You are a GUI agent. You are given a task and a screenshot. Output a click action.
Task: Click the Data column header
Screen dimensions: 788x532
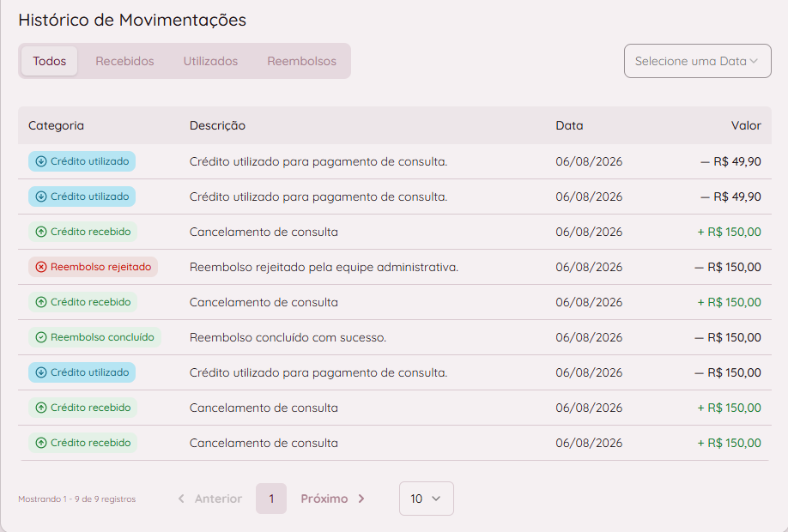[569, 125]
